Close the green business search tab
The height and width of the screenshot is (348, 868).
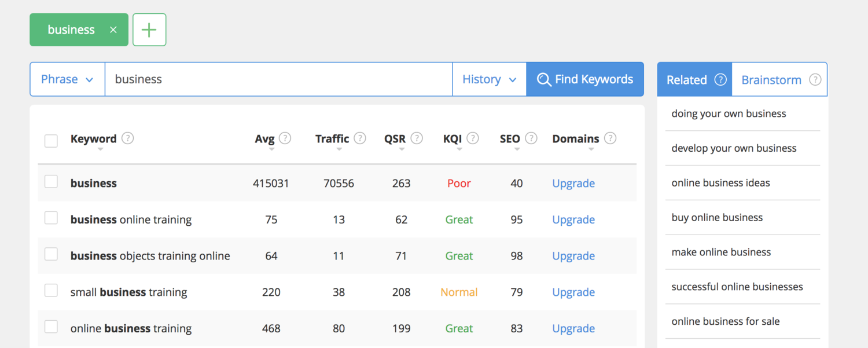coord(113,30)
